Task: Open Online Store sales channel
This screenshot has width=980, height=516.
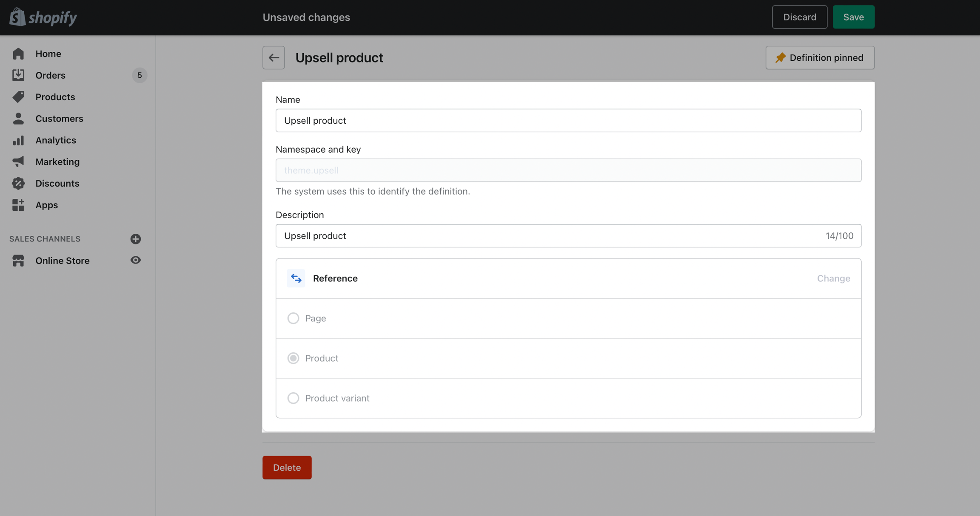Action: point(63,261)
